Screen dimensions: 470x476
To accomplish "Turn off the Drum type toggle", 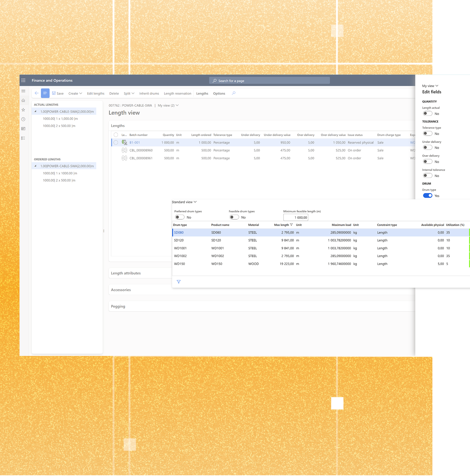I will click(x=428, y=196).
